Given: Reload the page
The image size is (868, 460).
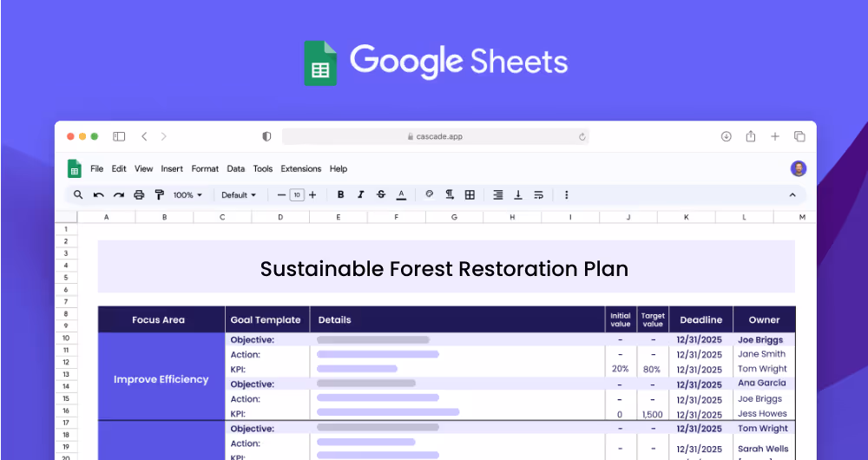Looking at the screenshot, I should tap(582, 137).
